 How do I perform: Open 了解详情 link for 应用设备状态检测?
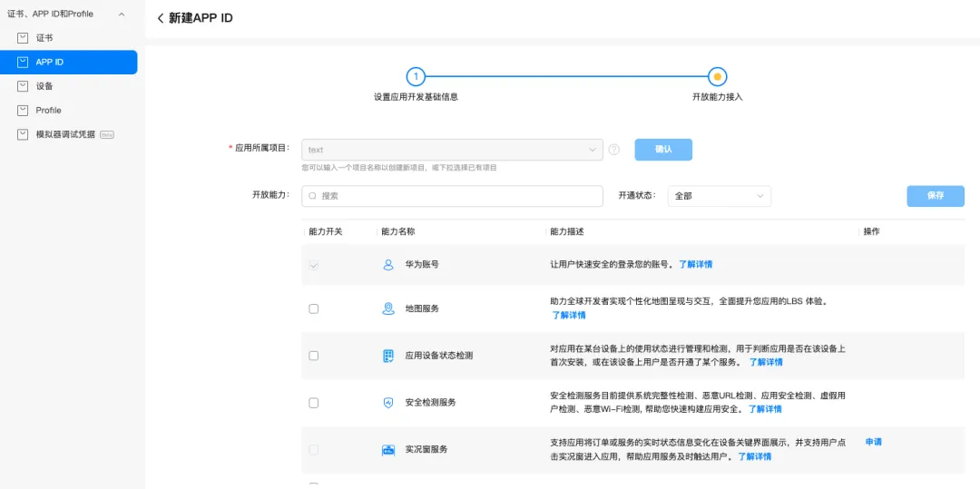tap(766, 362)
